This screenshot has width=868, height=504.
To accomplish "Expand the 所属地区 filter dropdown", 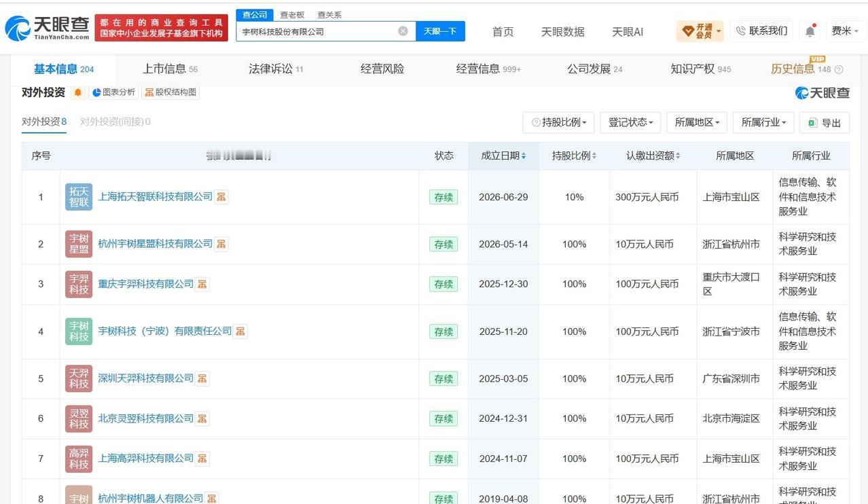I will pyautogui.click(x=698, y=123).
